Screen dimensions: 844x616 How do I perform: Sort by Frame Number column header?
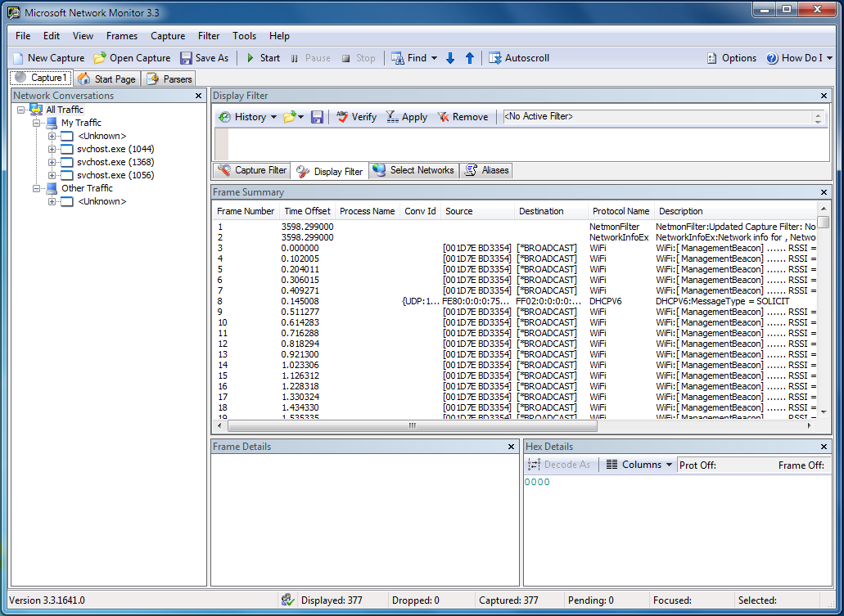[246, 211]
